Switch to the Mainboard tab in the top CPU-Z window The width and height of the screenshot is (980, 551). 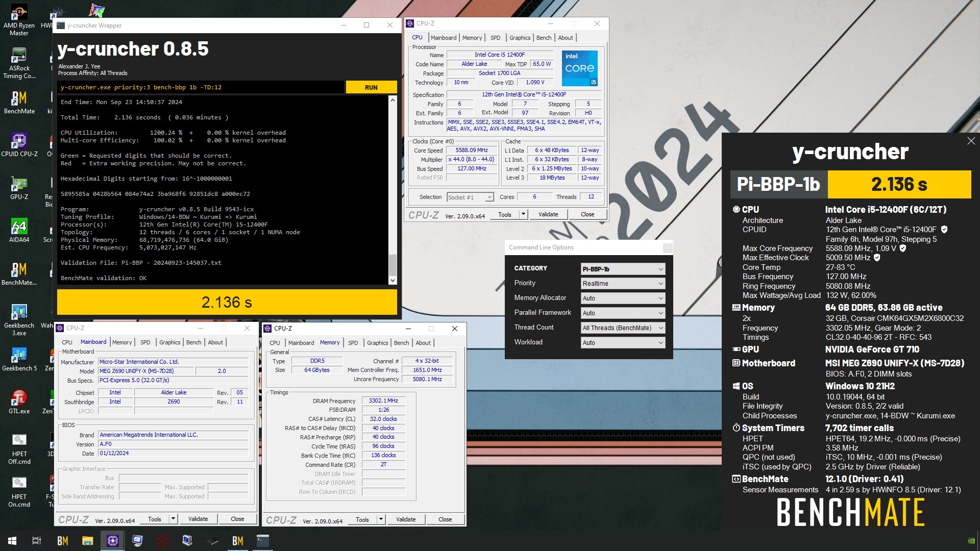coord(443,38)
